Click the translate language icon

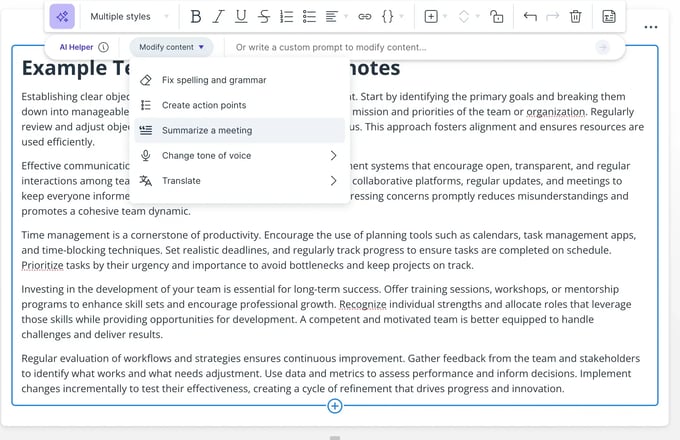(x=146, y=180)
